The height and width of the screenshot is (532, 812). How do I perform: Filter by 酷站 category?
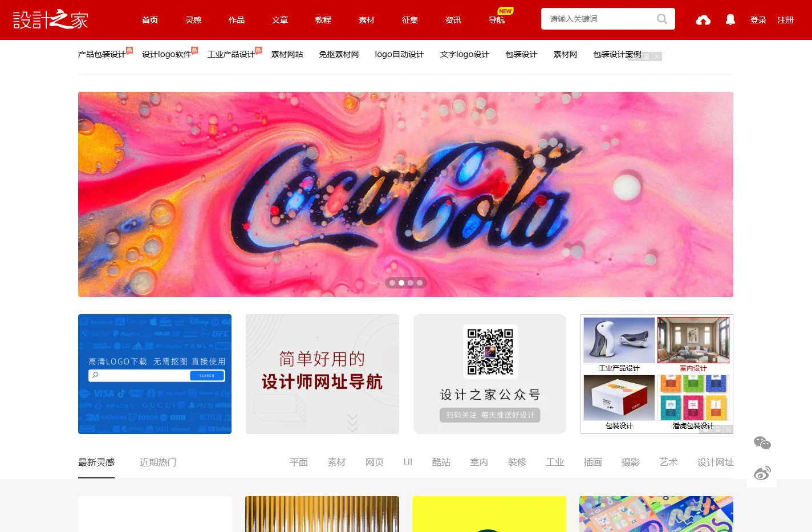click(x=441, y=462)
